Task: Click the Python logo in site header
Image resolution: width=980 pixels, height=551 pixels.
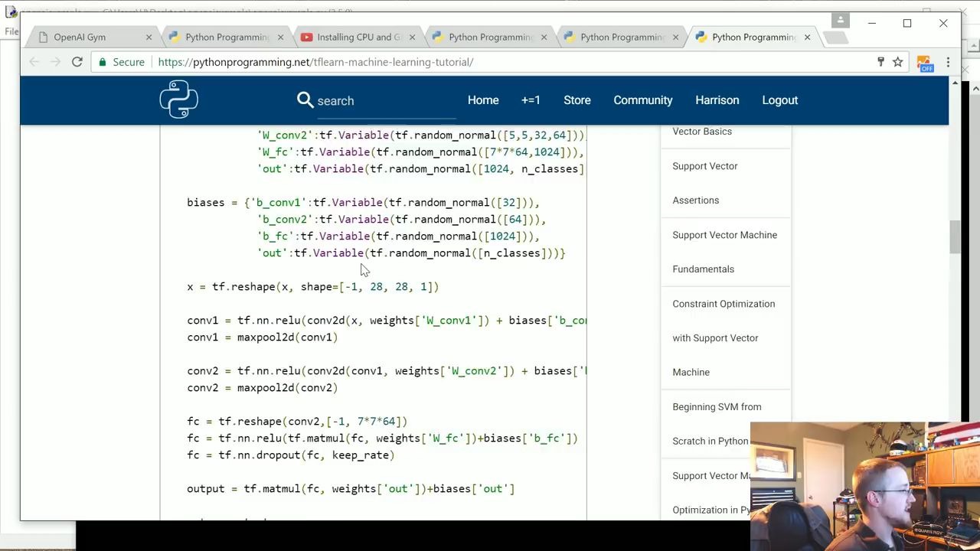Action: tap(179, 99)
